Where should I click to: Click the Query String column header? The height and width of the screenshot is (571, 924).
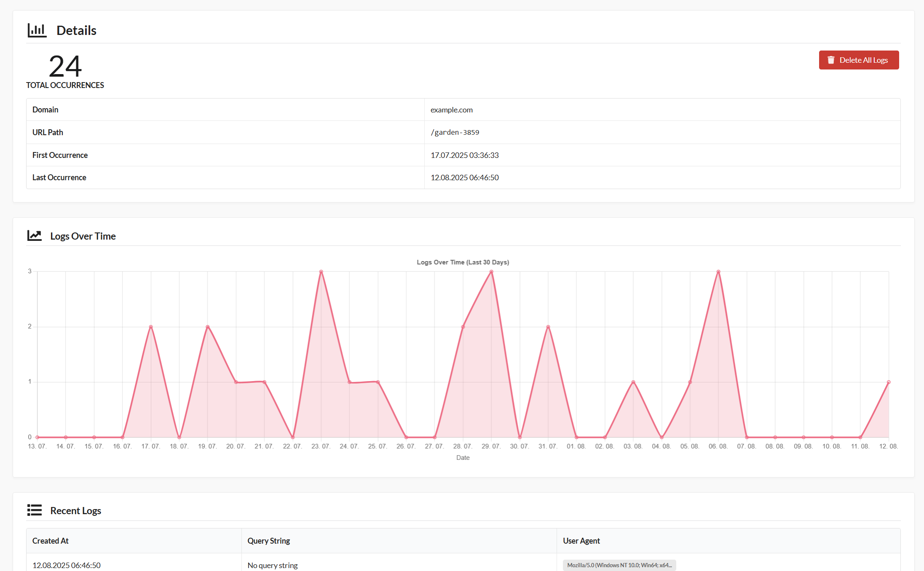[x=268, y=541]
